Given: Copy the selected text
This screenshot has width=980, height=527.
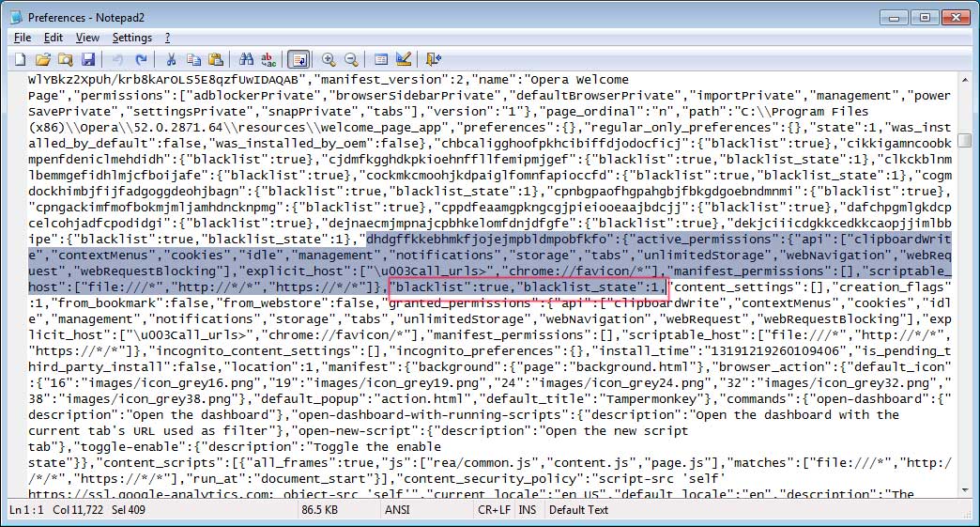Looking at the screenshot, I should coord(193,59).
